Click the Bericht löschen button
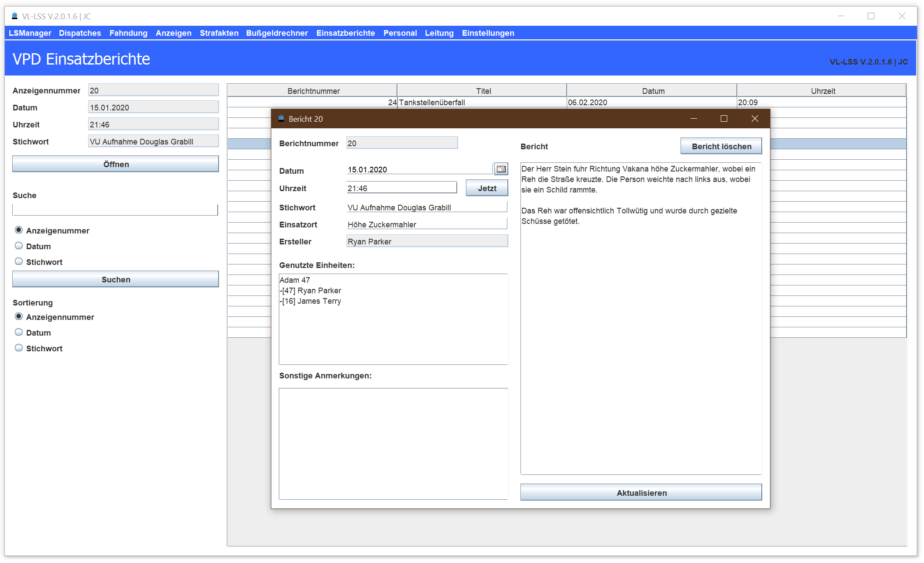Screen dimensions: 924x563 pyautogui.click(x=721, y=146)
